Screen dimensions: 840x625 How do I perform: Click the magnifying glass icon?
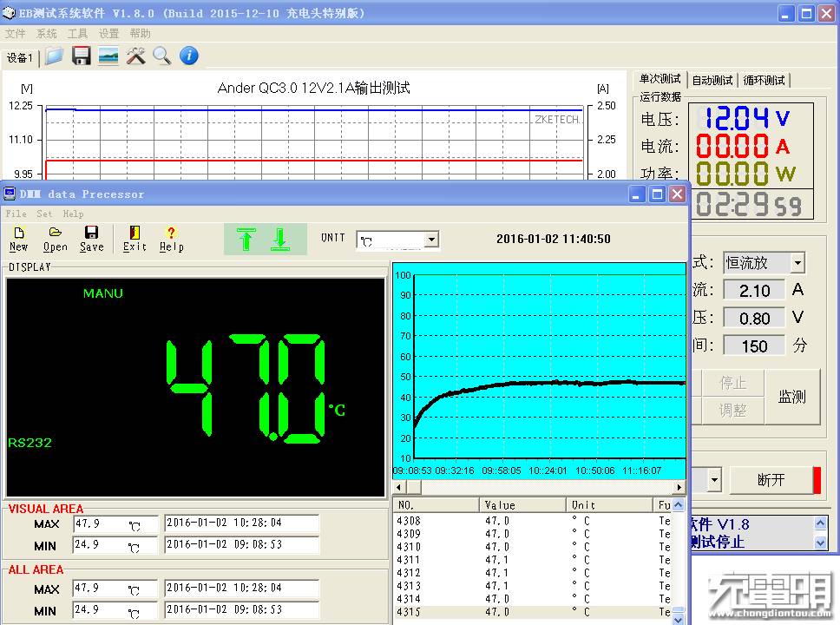click(162, 56)
